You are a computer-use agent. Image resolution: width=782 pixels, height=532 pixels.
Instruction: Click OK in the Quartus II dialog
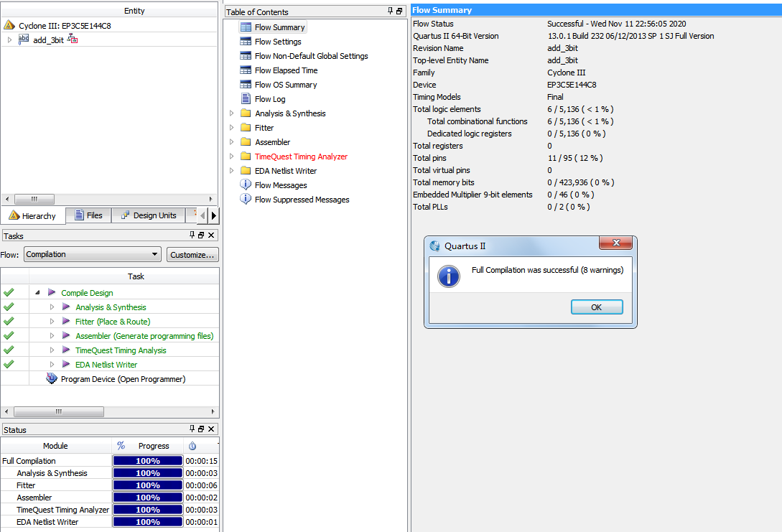coord(597,307)
